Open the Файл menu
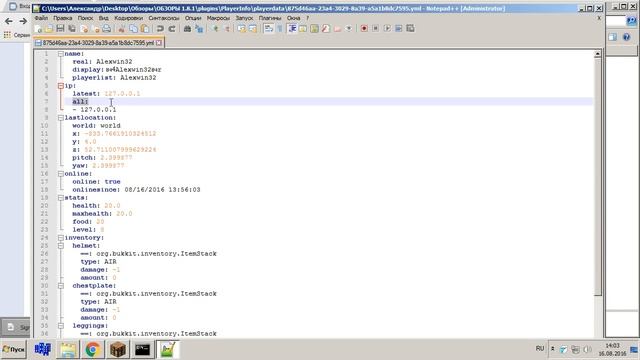This screenshot has width=640, height=360. [41, 18]
